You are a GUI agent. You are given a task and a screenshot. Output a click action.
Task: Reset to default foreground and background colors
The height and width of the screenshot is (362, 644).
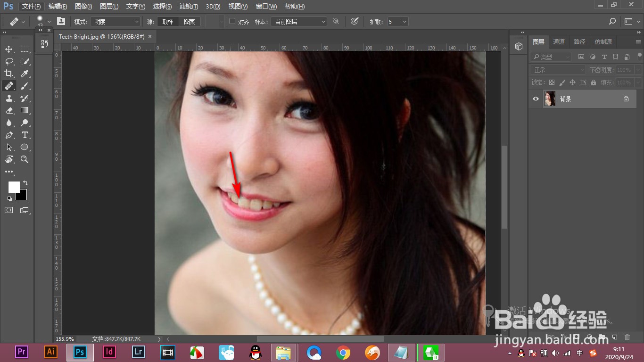click(10, 198)
